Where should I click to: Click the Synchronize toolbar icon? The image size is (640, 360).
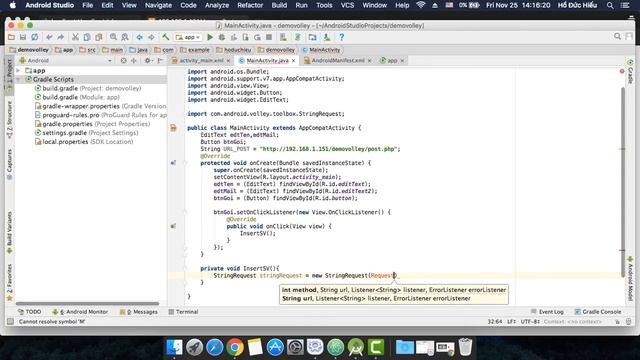click(x=35, y=37)
